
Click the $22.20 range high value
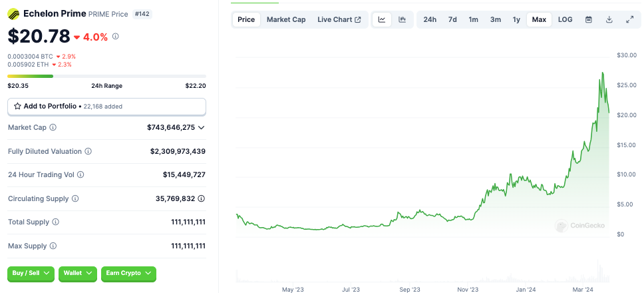click(x=196, y=86)
